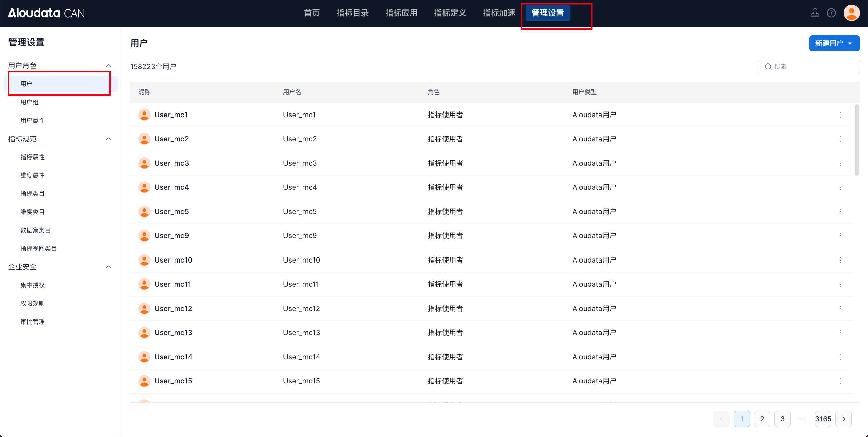Click the search magnifier icon

tap(768, 67)
